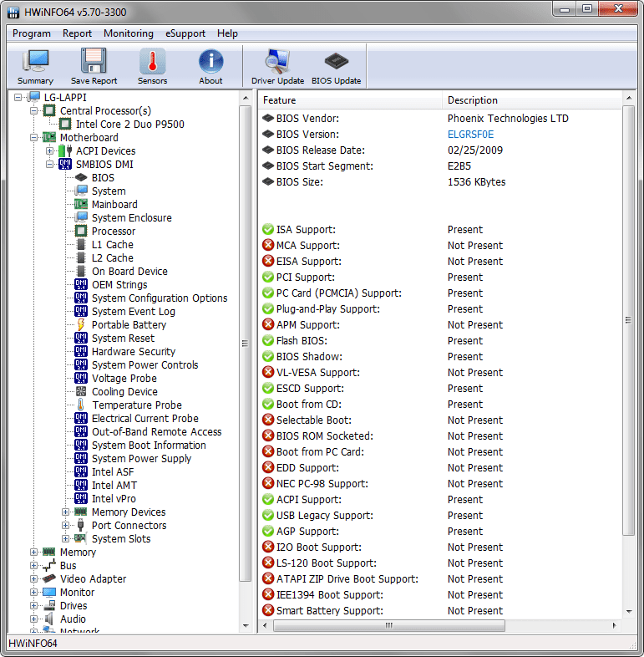This screenshot has height=657, width=644.
Task: Open L2 Cache entry
Action: coord(112,258)
